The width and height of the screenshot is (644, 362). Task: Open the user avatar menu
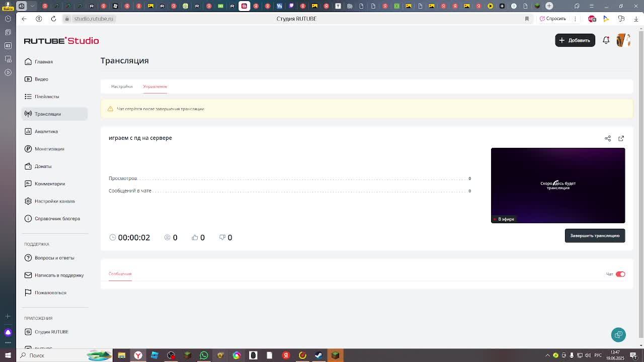[x=623, y=40]
